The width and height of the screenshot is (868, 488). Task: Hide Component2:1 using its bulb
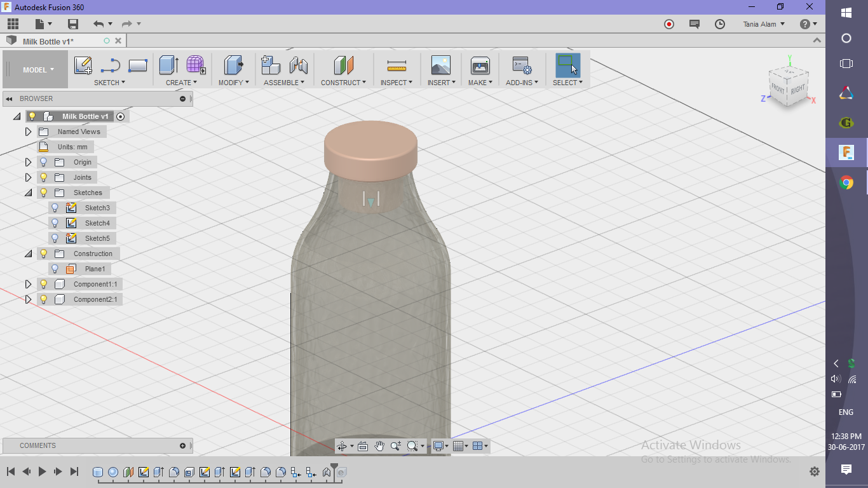(x=44, y=299)
